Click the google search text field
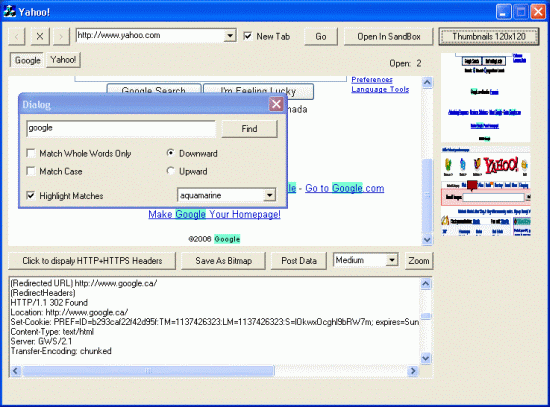 click(x=121, y=128)
